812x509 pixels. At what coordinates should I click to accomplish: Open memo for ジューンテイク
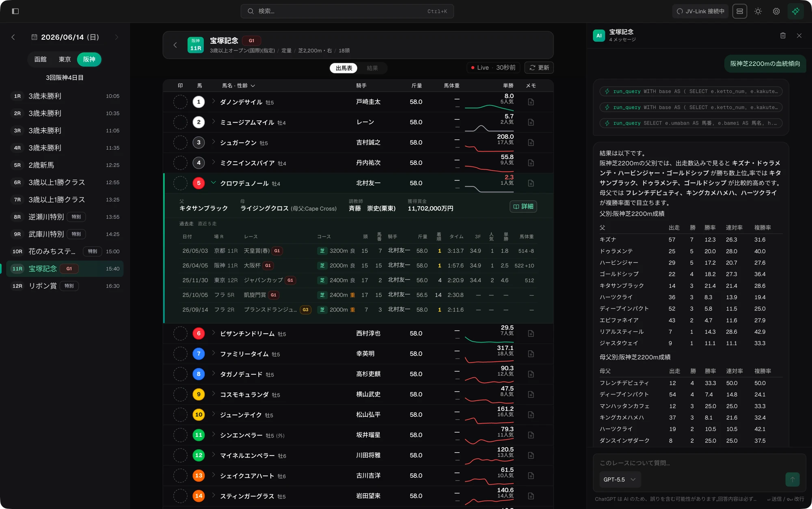(531, 414)
